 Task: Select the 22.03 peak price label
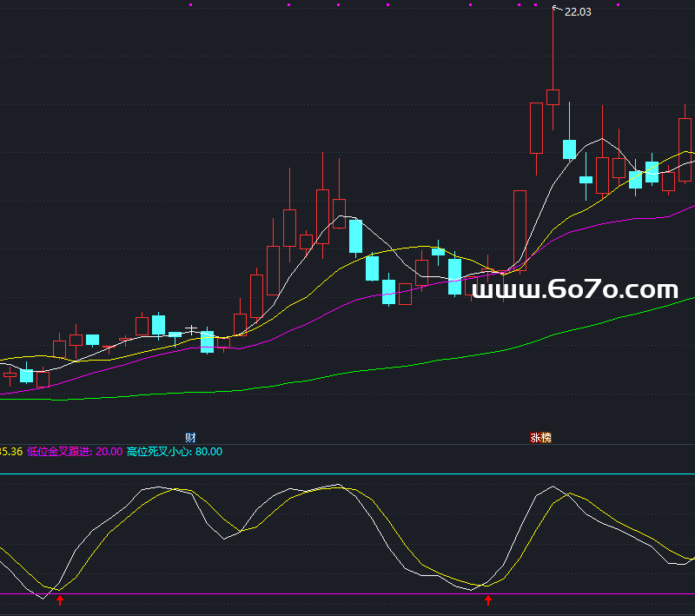[x=578, y=12]
